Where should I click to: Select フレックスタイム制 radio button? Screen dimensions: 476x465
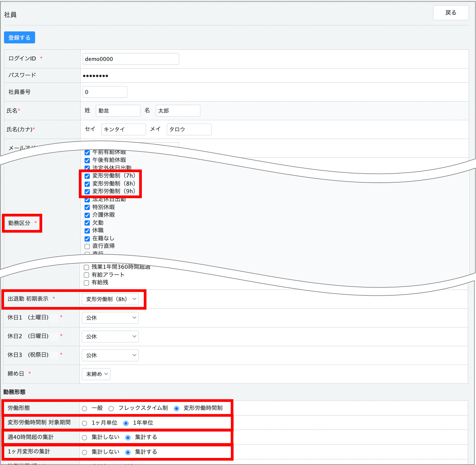point(111,409)
